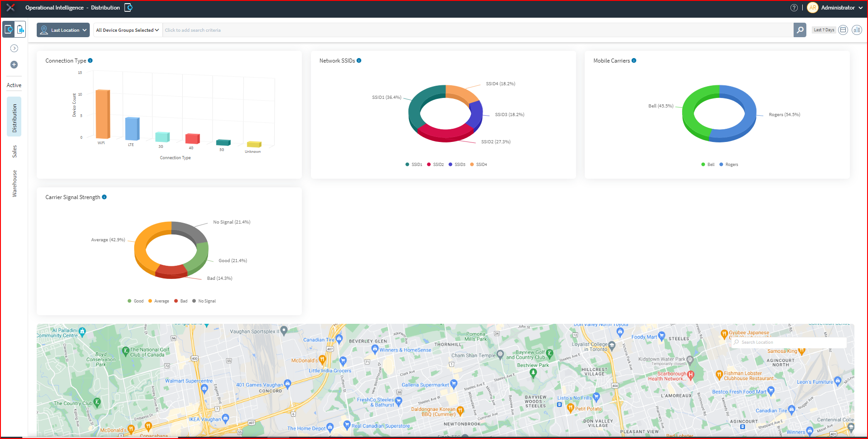
Task: Click the Average orange signal donut segment
Action: [141, 247]
